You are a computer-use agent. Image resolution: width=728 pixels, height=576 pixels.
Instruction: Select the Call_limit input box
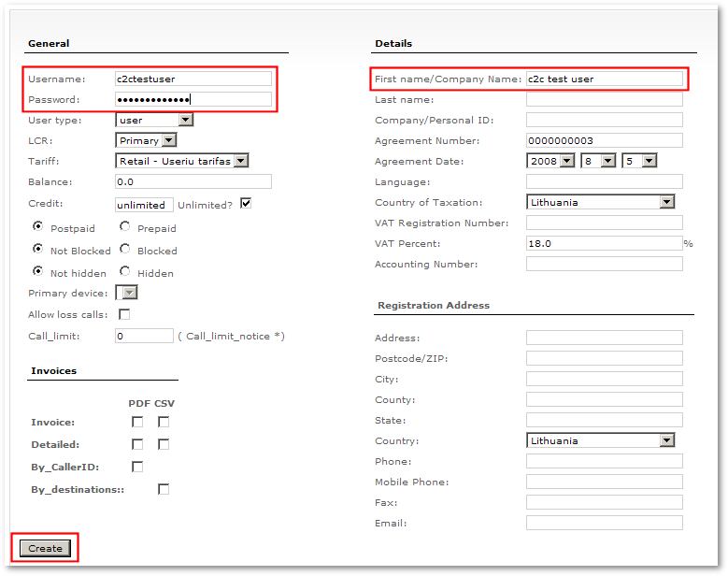pos(144,336)
